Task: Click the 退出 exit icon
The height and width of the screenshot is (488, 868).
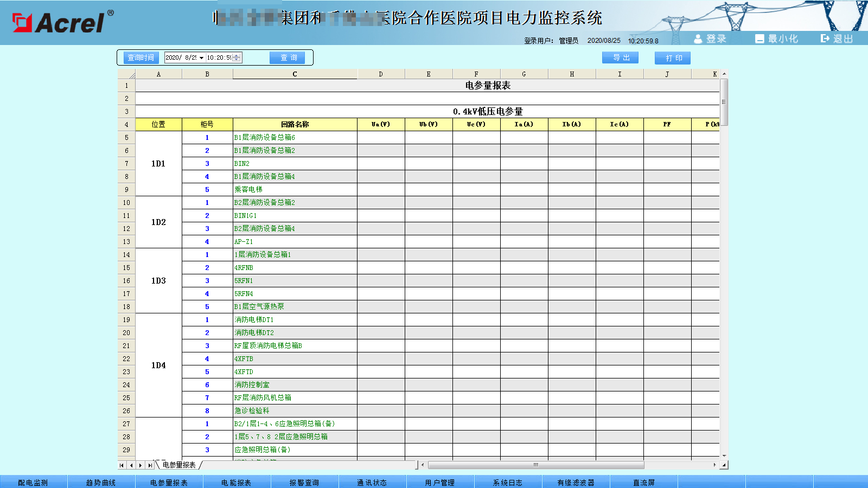Action: point(825,38)
